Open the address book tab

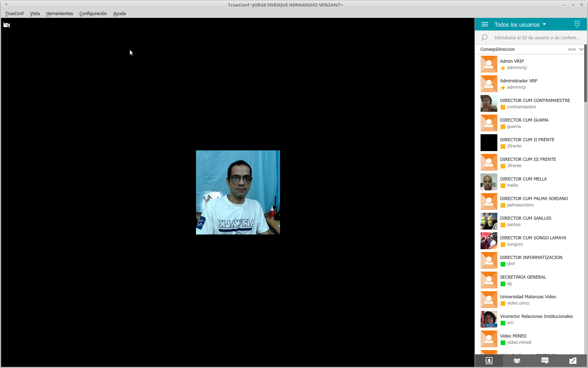[x=489, y=361]
